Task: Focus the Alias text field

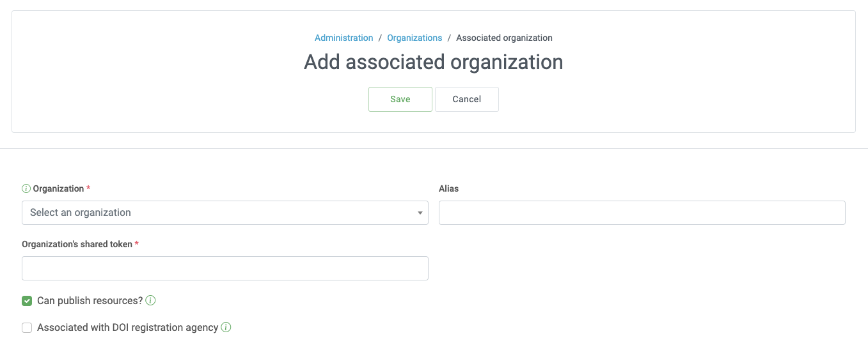Action: point(642,213)
